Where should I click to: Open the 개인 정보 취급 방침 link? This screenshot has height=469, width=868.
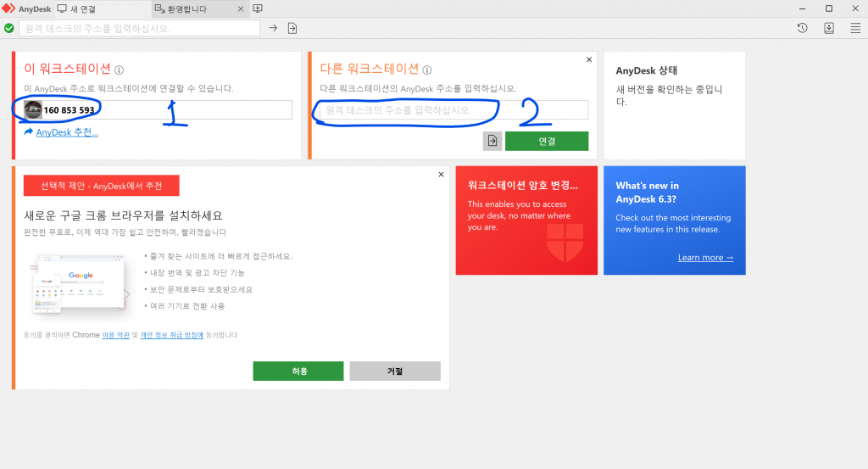(171, 335)
